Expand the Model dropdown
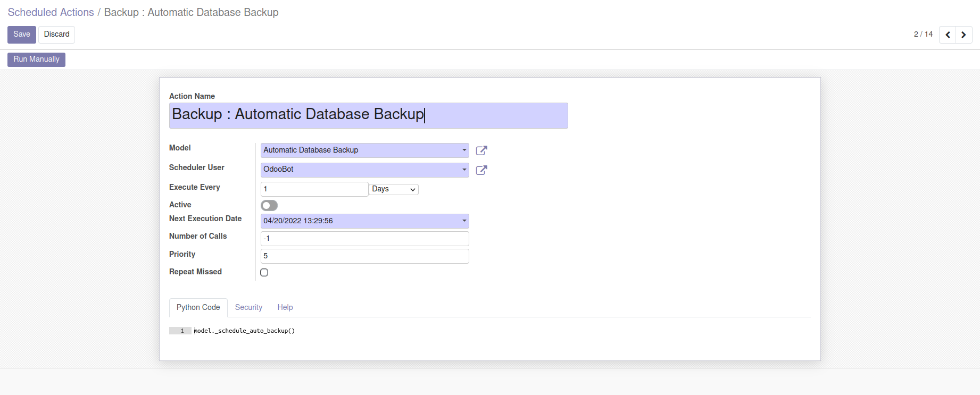Screen dimensions: 980x395 464,150
